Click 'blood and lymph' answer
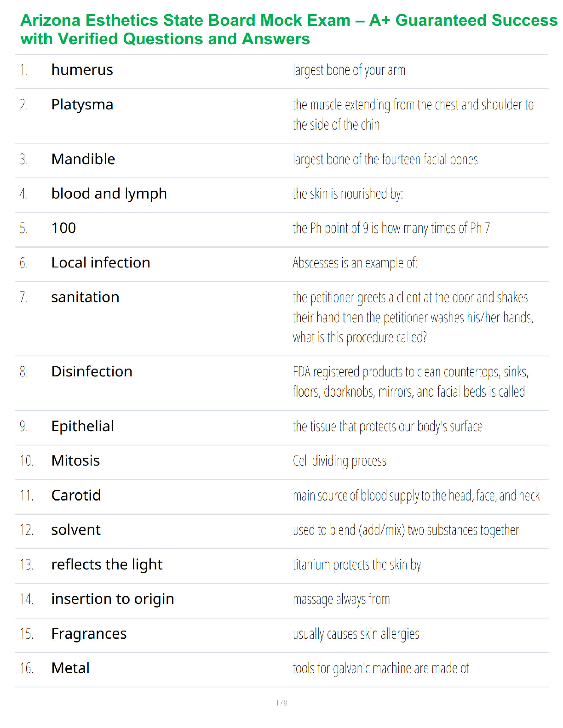 click(109, 194)
